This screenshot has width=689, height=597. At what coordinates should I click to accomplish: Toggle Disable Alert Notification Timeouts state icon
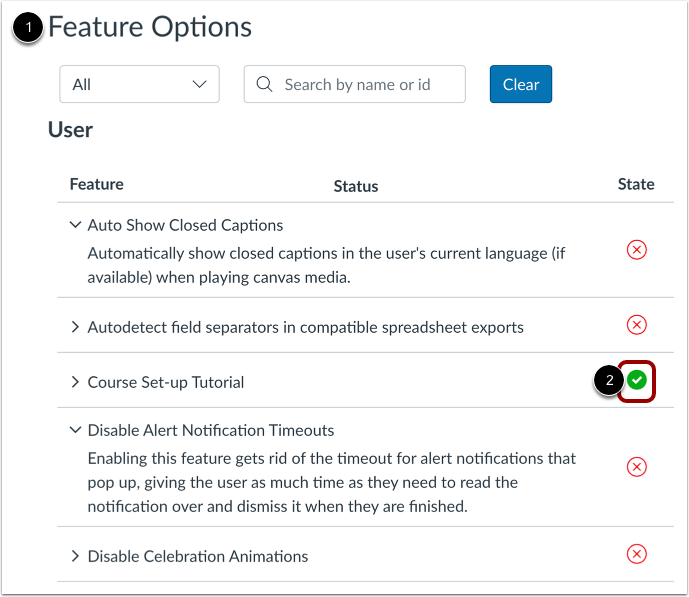click(x=636, y=467)
